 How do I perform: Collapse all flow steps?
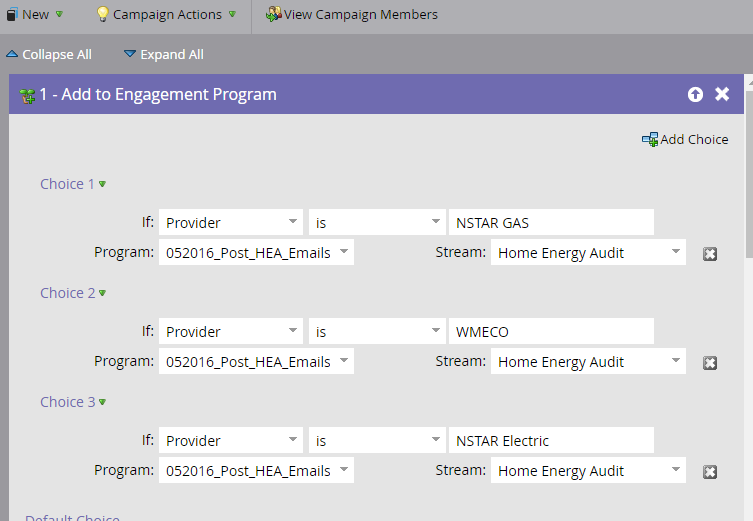tap(48, 54)
